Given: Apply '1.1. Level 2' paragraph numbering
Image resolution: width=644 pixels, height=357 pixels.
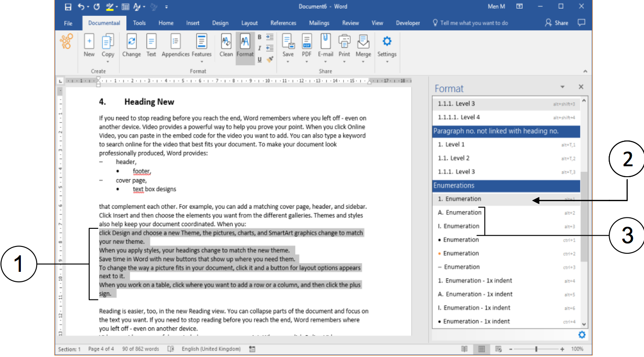Looking at the screenshot, I should tap(506, 158).
